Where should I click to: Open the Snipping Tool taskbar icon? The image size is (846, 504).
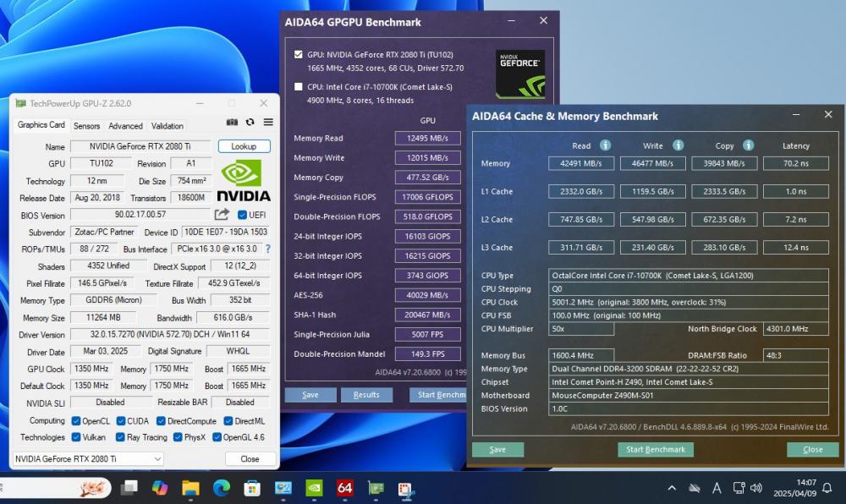click(406, 489)
